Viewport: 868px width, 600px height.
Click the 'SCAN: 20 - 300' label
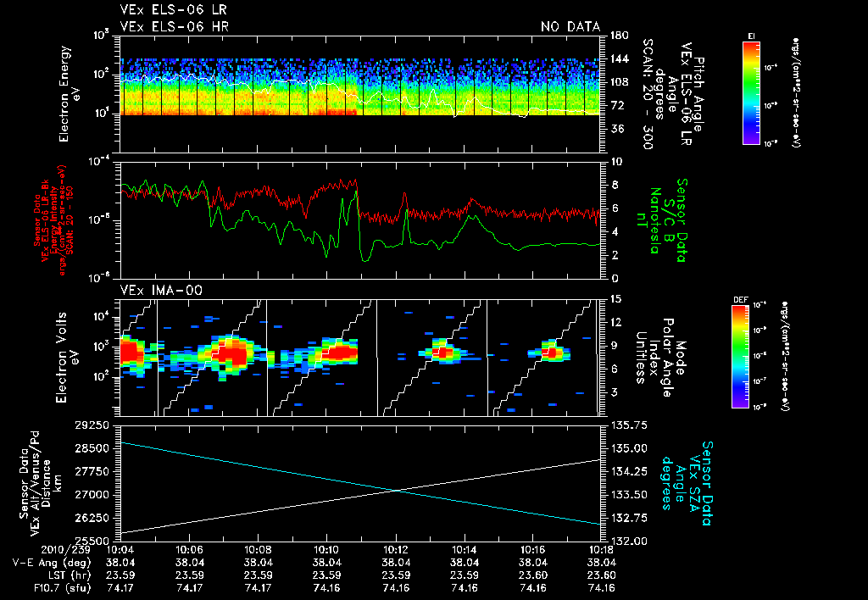[x=647, y=94]
